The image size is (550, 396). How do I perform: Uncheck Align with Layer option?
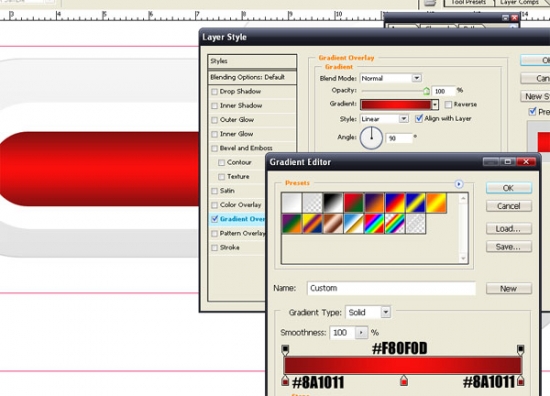419,119
